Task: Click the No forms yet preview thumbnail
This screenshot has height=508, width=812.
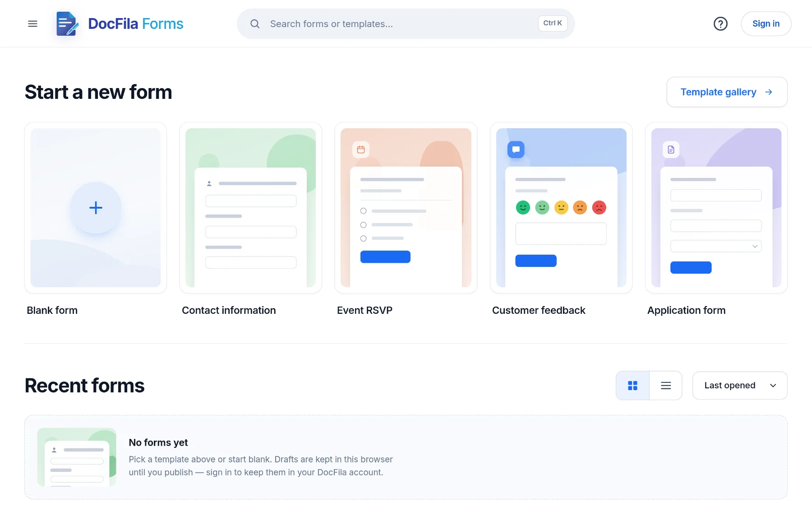Action: click(77, 457)
